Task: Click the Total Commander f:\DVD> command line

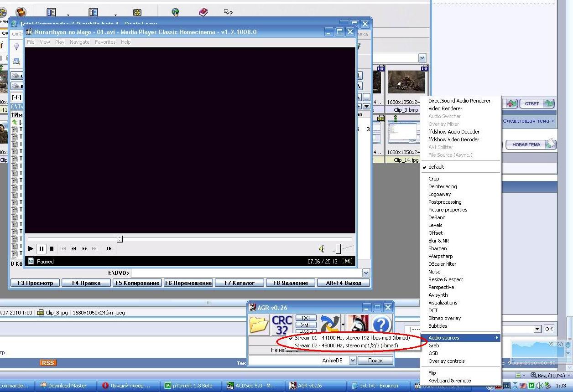Action: click(246, 273)
